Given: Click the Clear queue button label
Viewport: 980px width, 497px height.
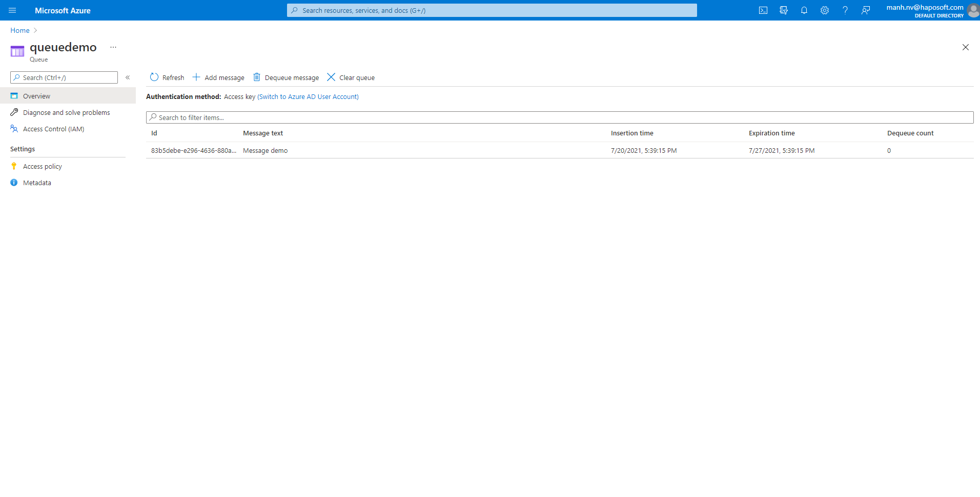Looking at the screenshot, I should click(357, 78).
